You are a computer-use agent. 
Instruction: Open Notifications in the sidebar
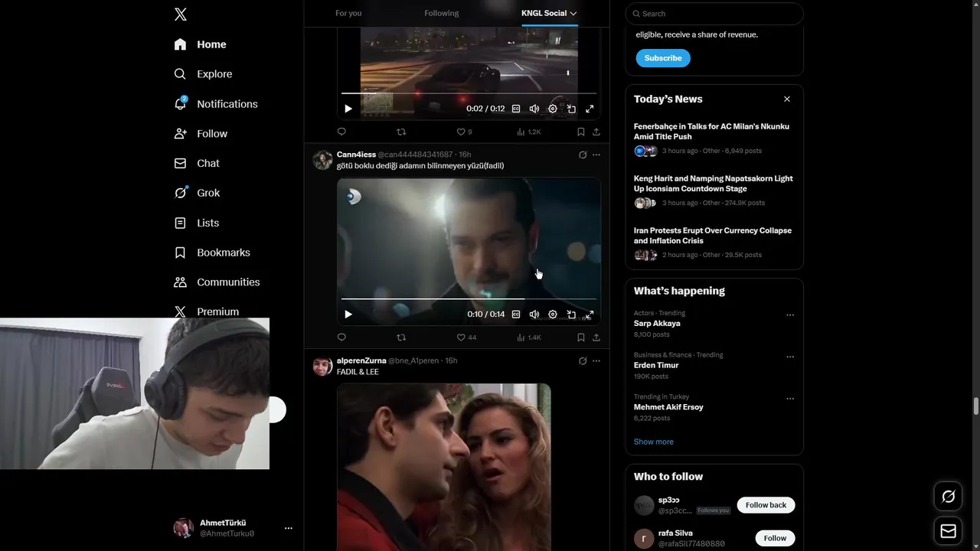pyautogui.click(x=216, y=104)
